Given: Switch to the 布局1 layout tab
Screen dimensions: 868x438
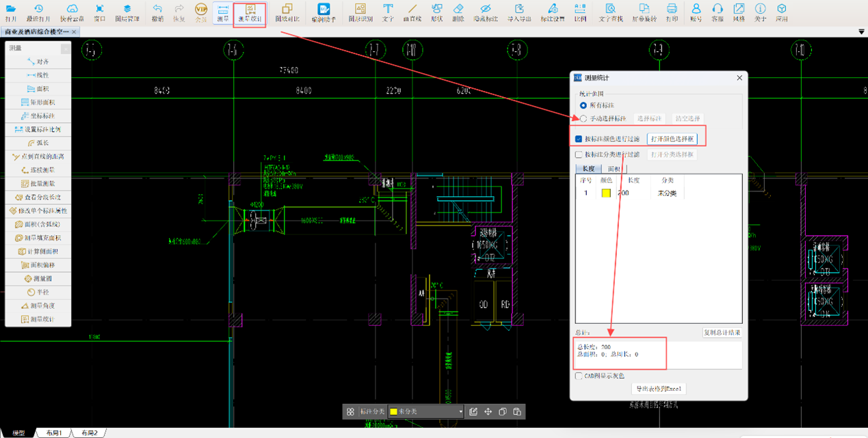Looking at the screenshot, I should point(53,433).
